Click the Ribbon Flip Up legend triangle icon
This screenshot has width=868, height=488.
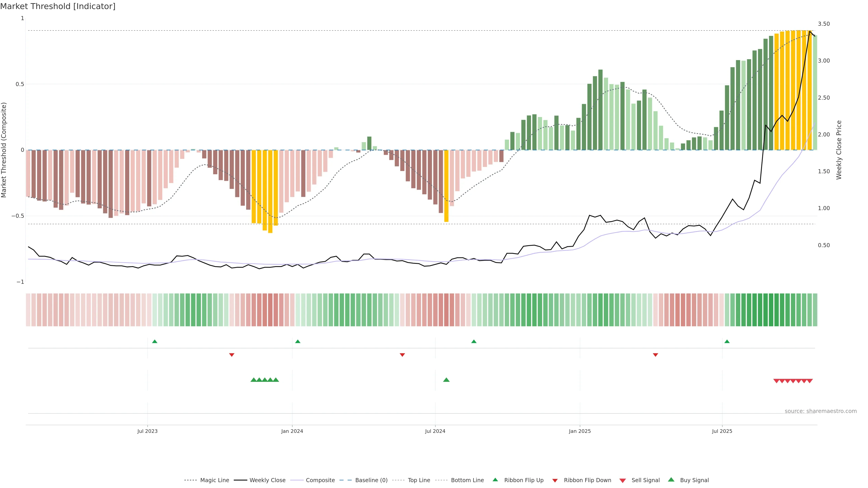click(x=495, y=480)
